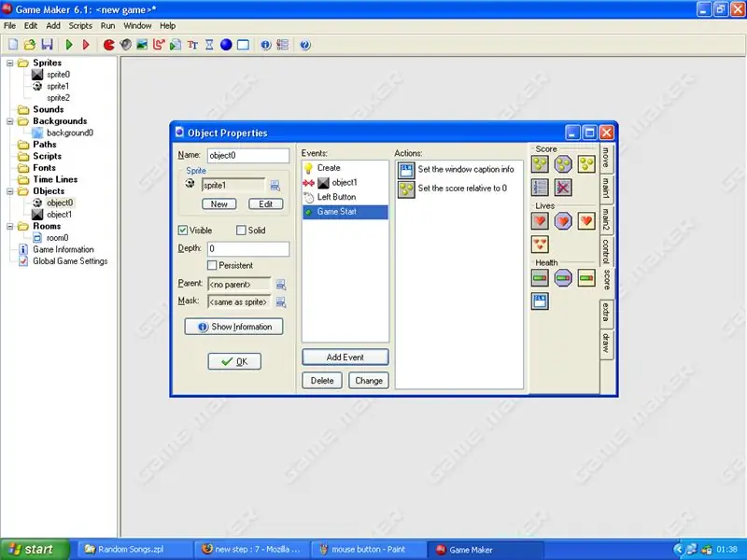Open a game using the toolbar folder icon
The image size is (747, 560).
30,45
